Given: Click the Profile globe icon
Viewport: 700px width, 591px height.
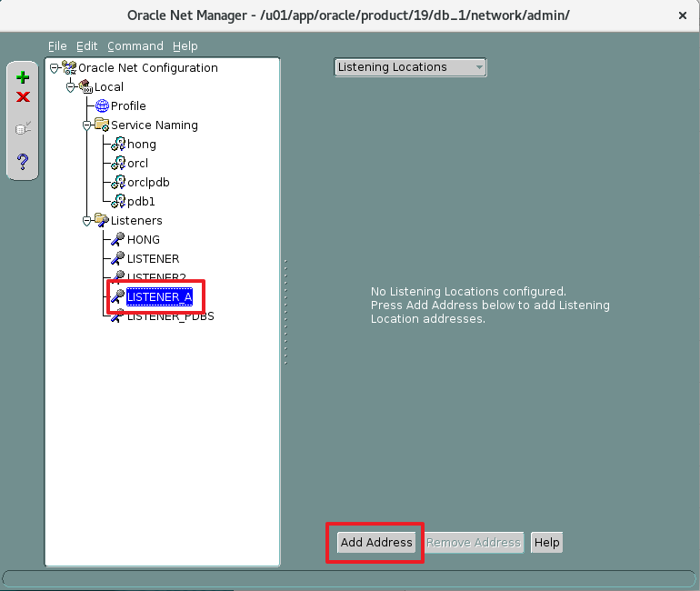Looking at the screenshot, I should (102, 105).
